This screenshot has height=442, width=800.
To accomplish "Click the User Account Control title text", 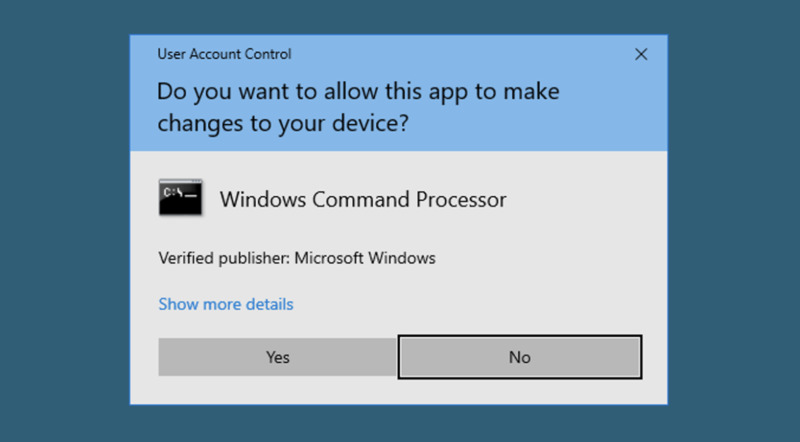I will coord(225,54).
